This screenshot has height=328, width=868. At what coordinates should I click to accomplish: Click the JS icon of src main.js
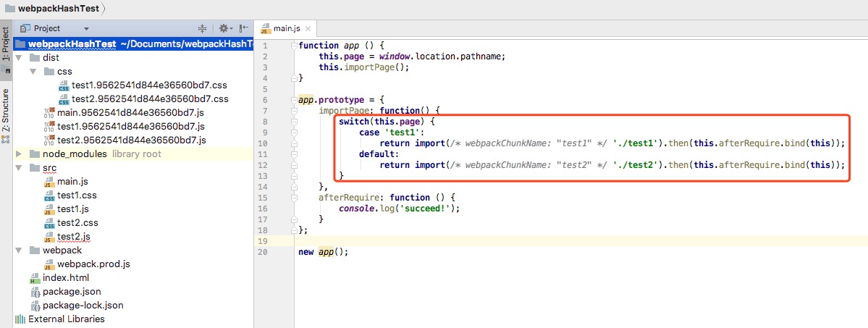pos(49,182)
